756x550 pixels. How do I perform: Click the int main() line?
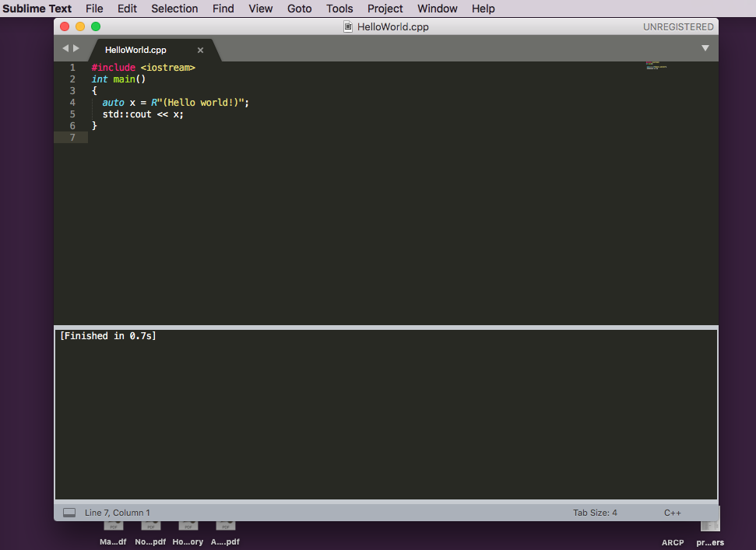point(118,79)
